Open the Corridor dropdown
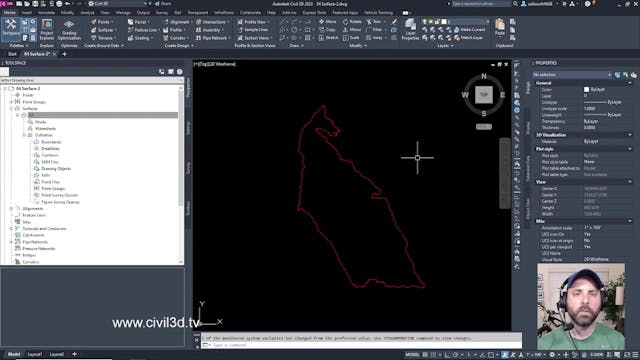 pos(176,38)
